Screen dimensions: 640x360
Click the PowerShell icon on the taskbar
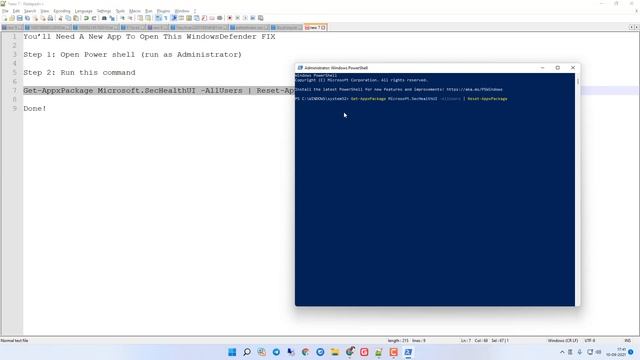point(408,352)
